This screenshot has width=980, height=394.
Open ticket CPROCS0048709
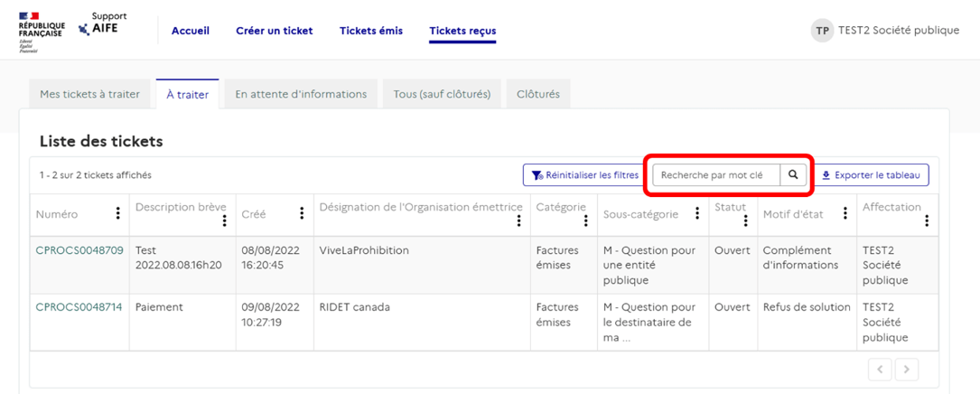click(79, 250)
